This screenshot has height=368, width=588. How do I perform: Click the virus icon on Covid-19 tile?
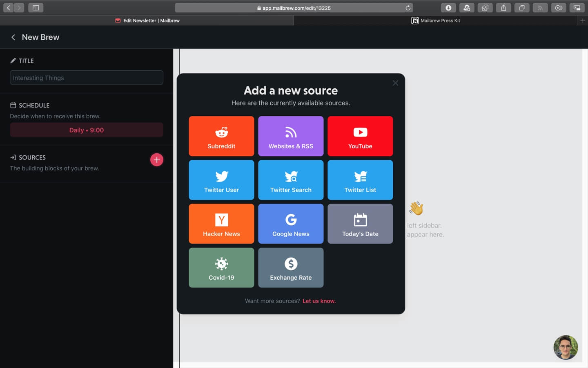click(221, 264)
